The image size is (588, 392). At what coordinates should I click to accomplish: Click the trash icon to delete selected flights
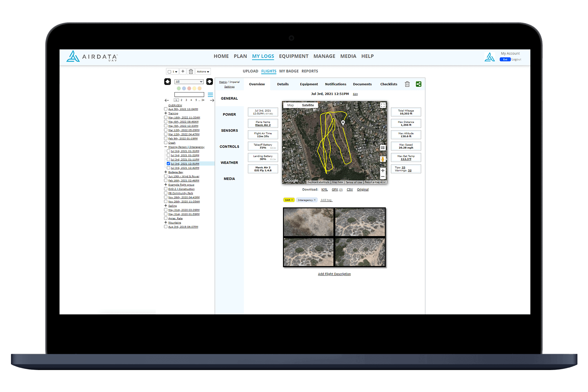pyautogui.click(x=191, y=71)
